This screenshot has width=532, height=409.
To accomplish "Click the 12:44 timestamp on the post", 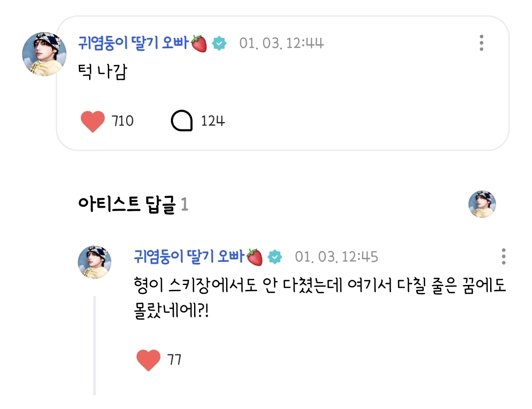I will click(x=282, y=44).
